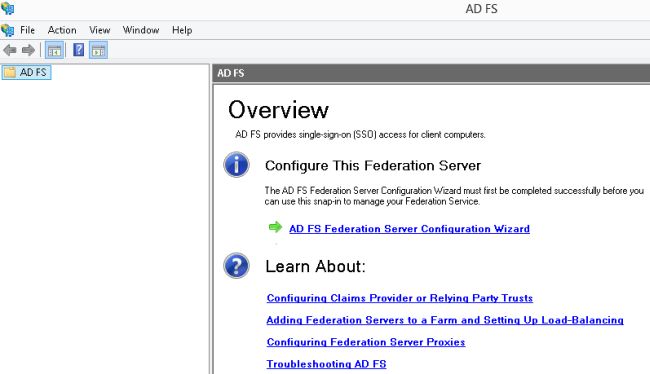Open the Action menu
The image size is (650, 374).
(x=62, y=30)
